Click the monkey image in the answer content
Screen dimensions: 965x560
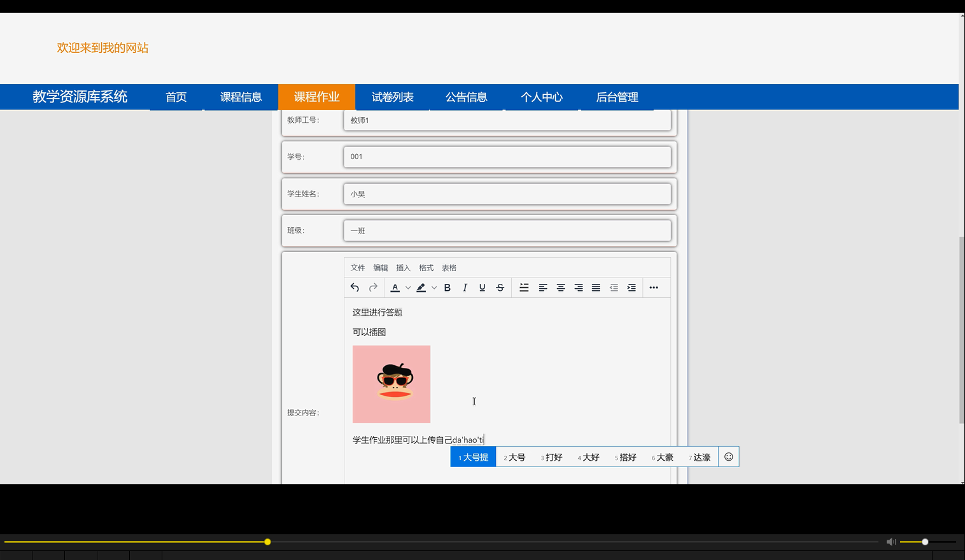391,384
